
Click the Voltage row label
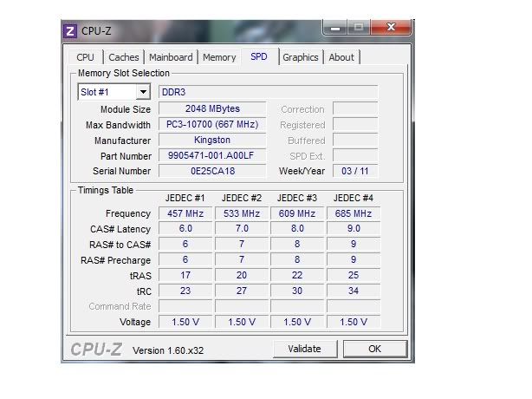(135, 322)
